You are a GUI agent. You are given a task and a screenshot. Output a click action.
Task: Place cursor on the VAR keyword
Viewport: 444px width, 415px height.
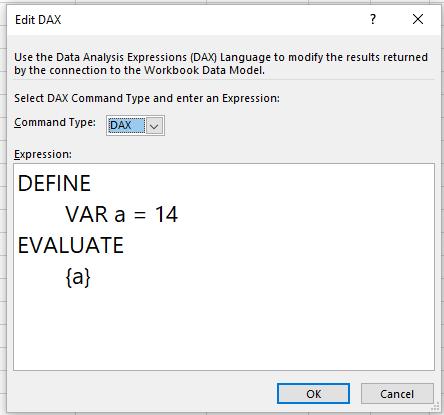pos(87,214)
